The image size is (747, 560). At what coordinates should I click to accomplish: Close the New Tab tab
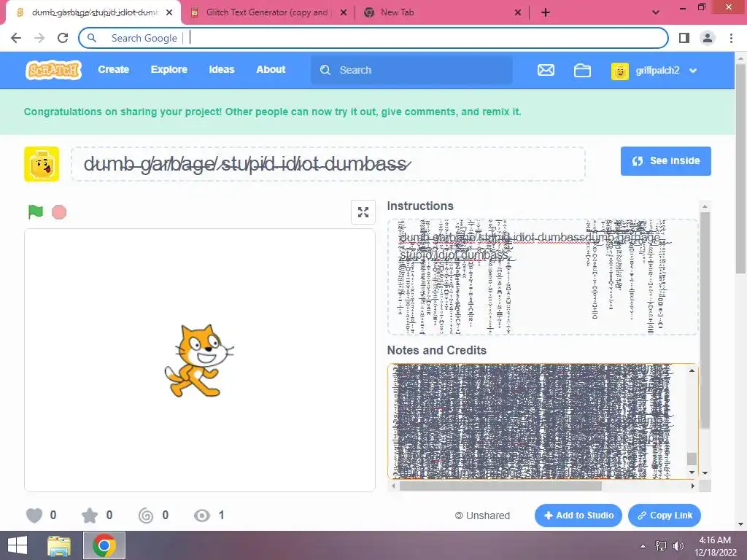(518, 12)
